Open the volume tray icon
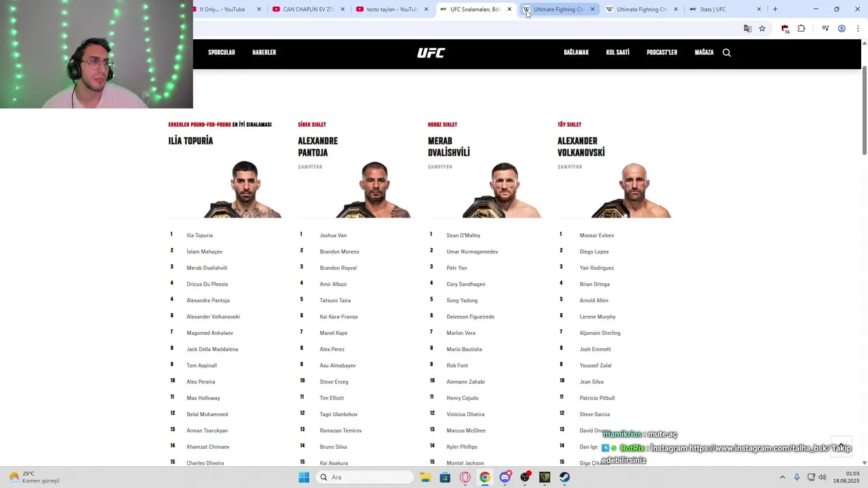Screen dimensions: 868x488 [822, 477]
